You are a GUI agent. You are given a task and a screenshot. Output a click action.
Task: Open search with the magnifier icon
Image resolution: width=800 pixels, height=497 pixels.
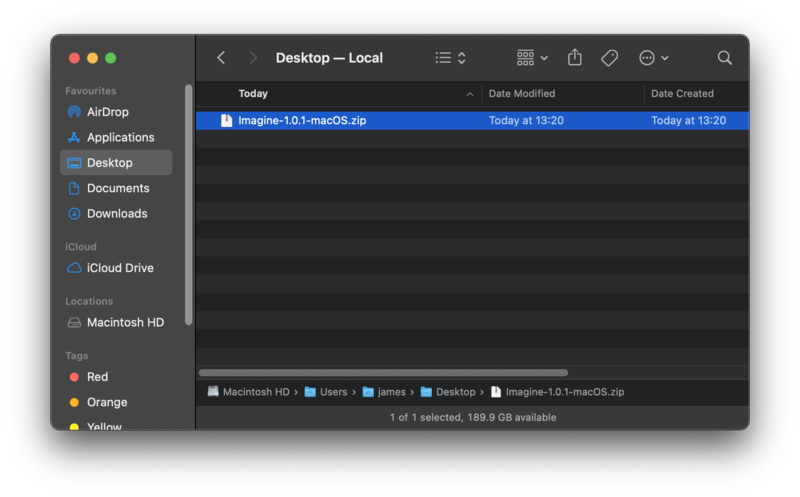[x=724, y=58]
